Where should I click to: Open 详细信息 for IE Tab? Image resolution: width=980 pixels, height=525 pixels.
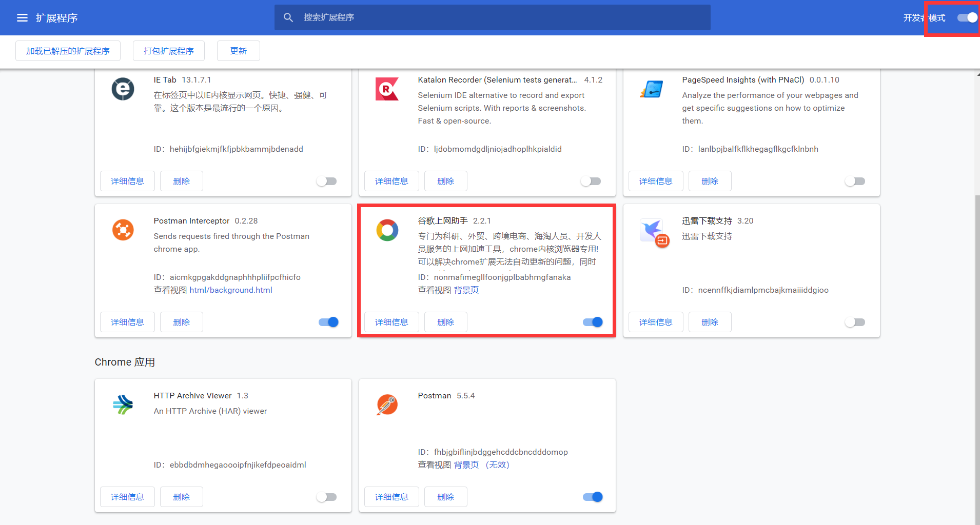tap(127, 181)
